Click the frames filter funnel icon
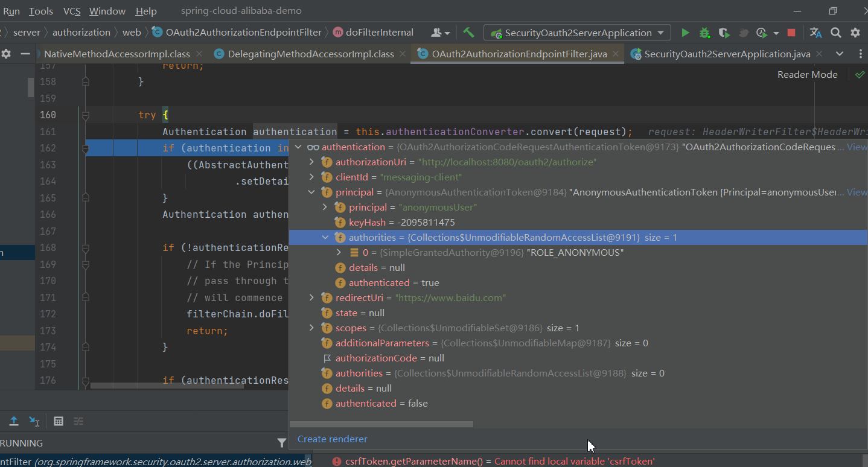Image resolution: width=868 pixels, height=467 pixels. tap(281, 443)
